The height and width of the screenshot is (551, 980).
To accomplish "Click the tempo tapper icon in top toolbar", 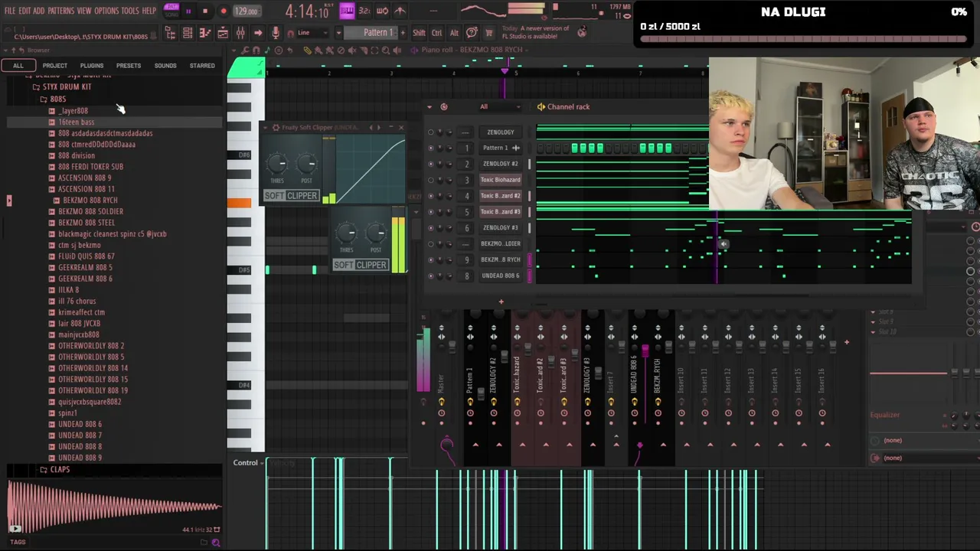I will coord(400,11).
